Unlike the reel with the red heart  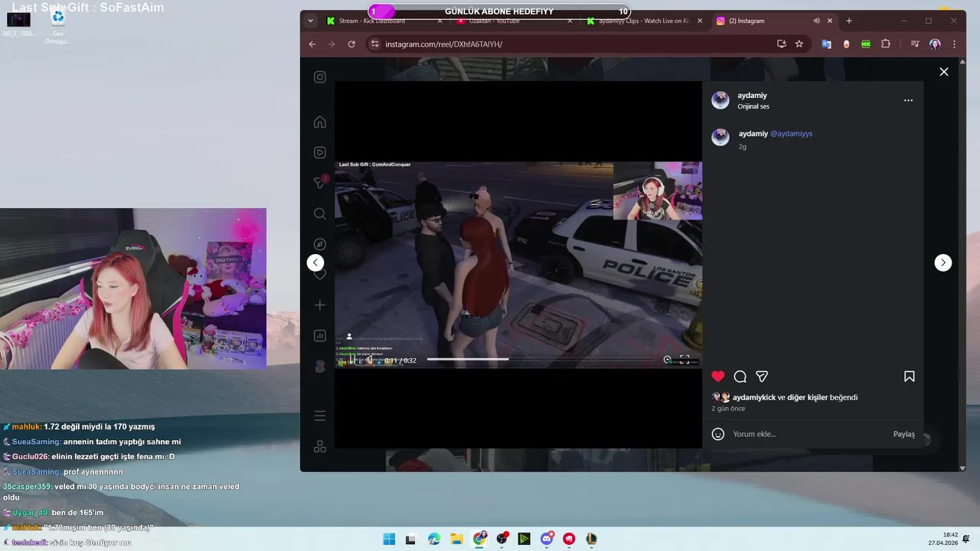coord(717,377)
